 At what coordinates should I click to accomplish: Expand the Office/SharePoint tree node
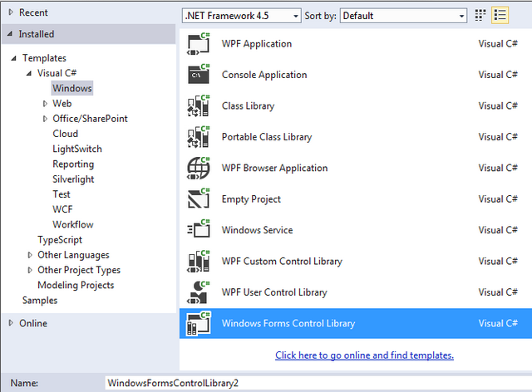(x=45, y=119)
